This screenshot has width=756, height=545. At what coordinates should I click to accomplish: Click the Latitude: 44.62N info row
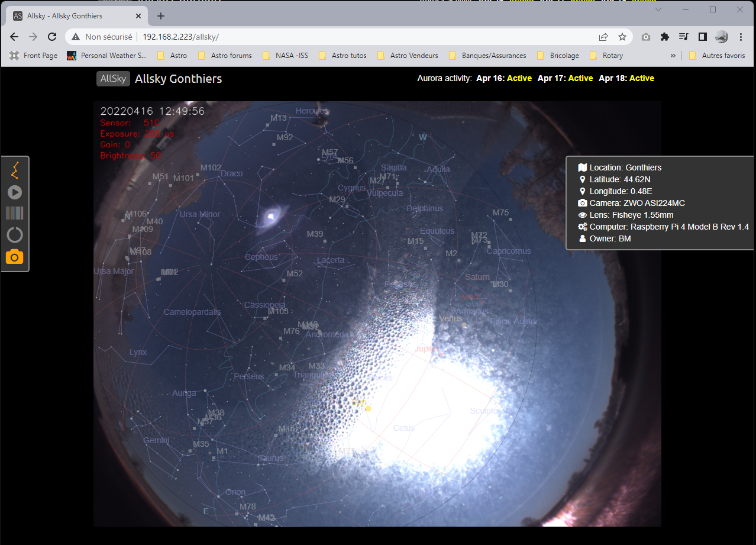tap(615, 179)
